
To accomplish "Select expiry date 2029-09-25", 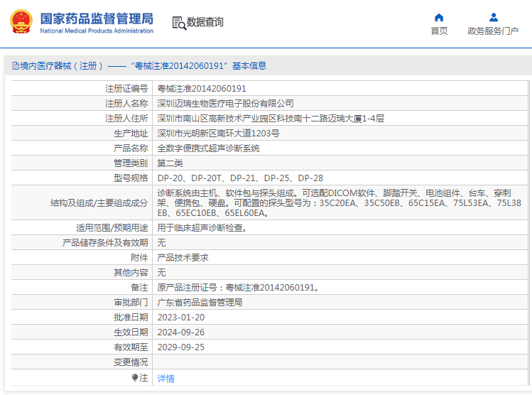I will tap(181, 347).
